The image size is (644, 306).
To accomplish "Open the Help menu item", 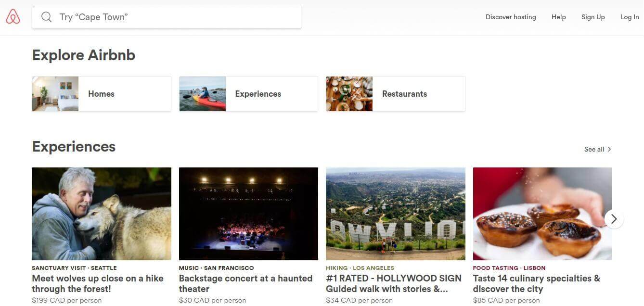I will point(558,17).
